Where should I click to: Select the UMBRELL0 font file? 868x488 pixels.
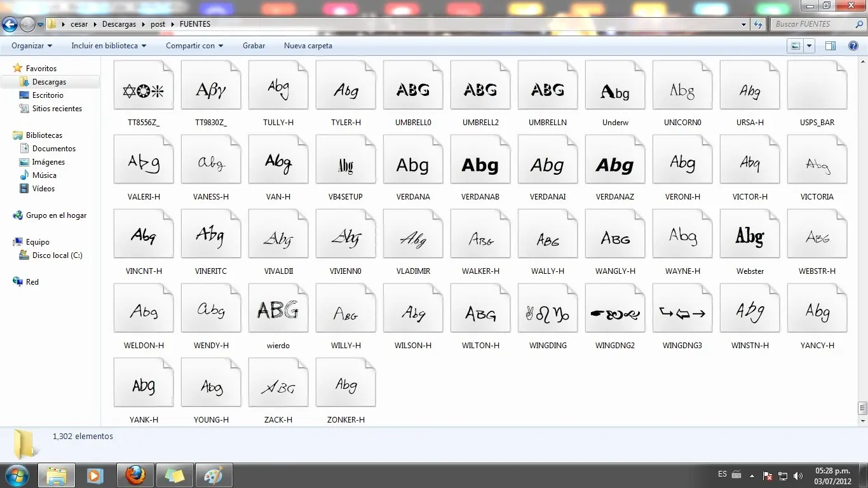click(x=413, y=93)
